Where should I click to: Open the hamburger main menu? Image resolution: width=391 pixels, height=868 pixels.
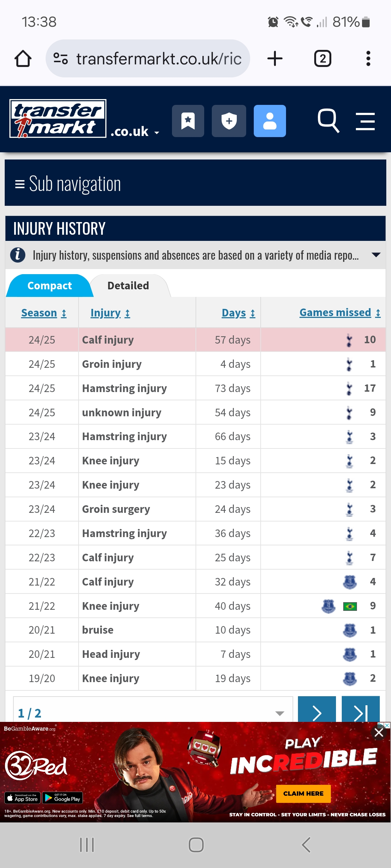point(365,121)
